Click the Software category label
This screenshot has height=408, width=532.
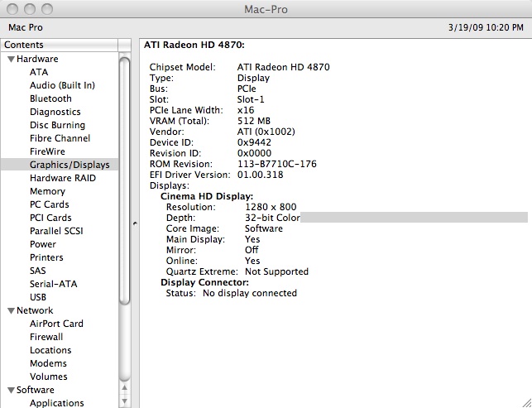(x=36, y=390)
